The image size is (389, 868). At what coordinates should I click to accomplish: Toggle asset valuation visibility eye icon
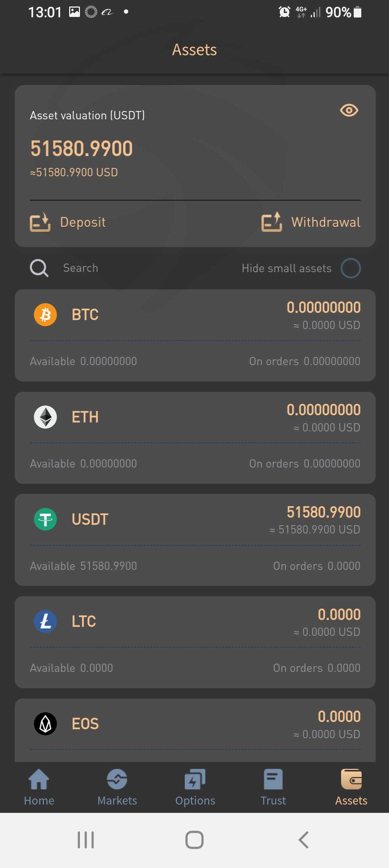tap(349, 110)
